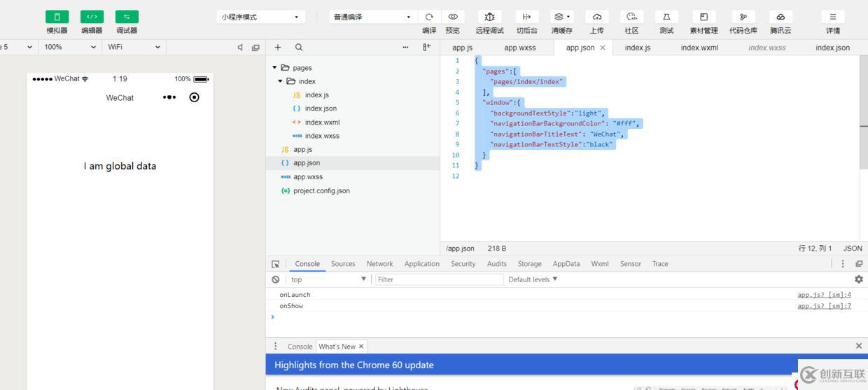Click the simulator capsule close circle
This screenshot has width=868, height=390.
click(x=195, y=97)
